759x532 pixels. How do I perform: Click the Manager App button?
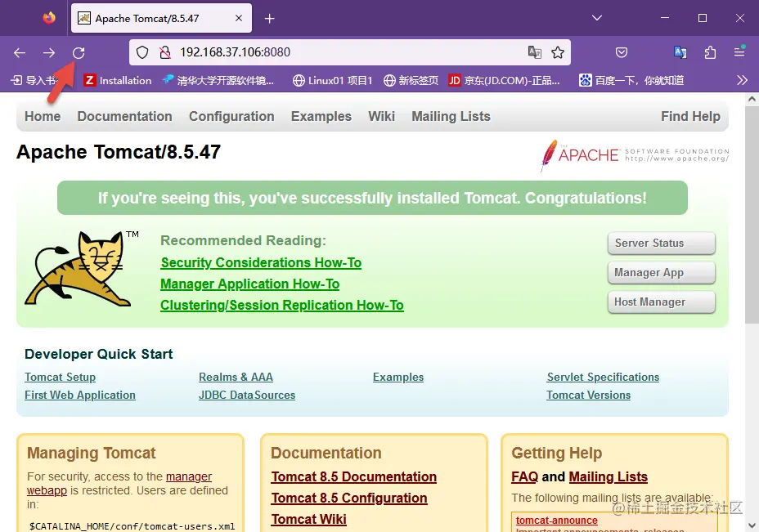[x=661, y=273]
